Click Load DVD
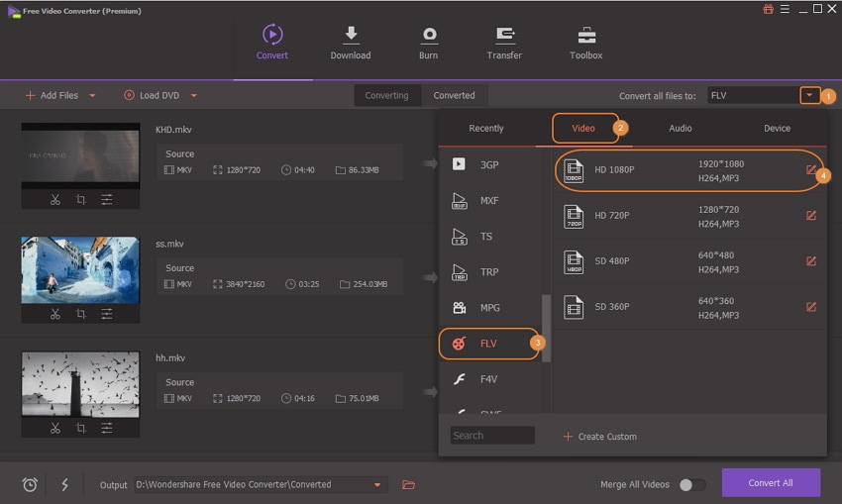The image size is (842, 504). [152, 95]
